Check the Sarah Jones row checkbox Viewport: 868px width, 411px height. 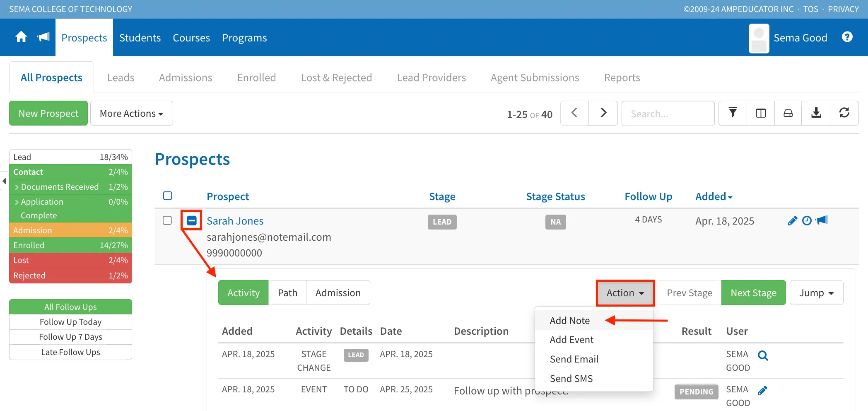coord(167,220)
